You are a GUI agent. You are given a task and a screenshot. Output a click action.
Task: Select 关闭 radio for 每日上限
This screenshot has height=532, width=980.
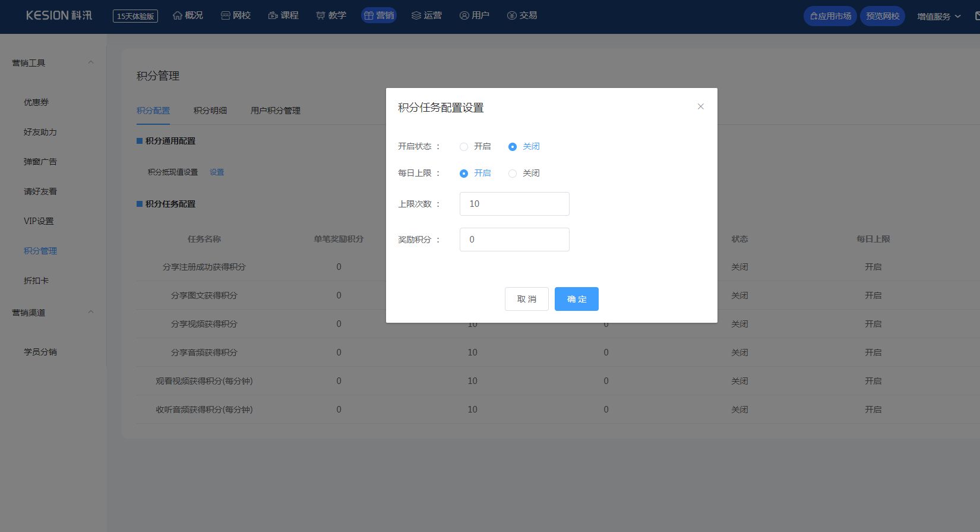(513, 174)
